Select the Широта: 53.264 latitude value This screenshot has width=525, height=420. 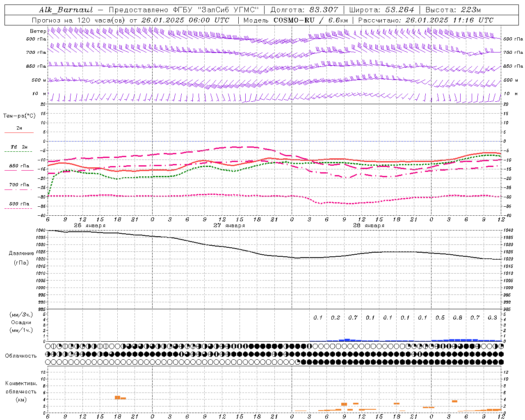(382, 10)
